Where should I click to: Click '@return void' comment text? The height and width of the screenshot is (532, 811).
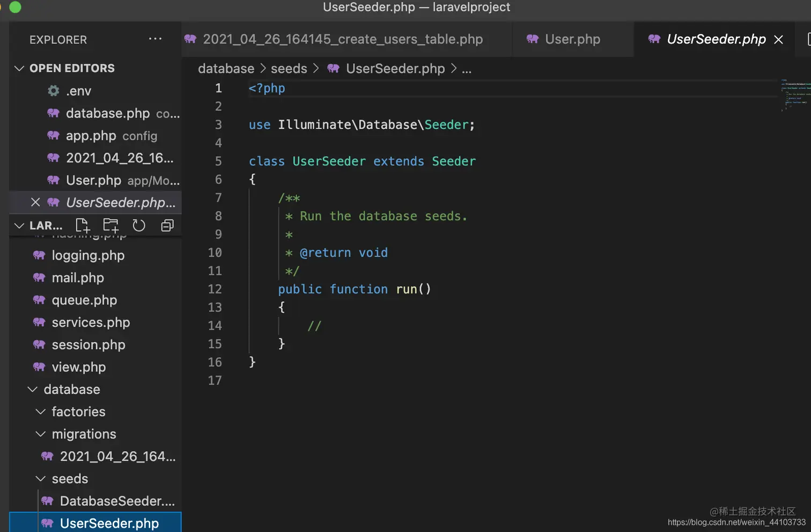[343, 253]
